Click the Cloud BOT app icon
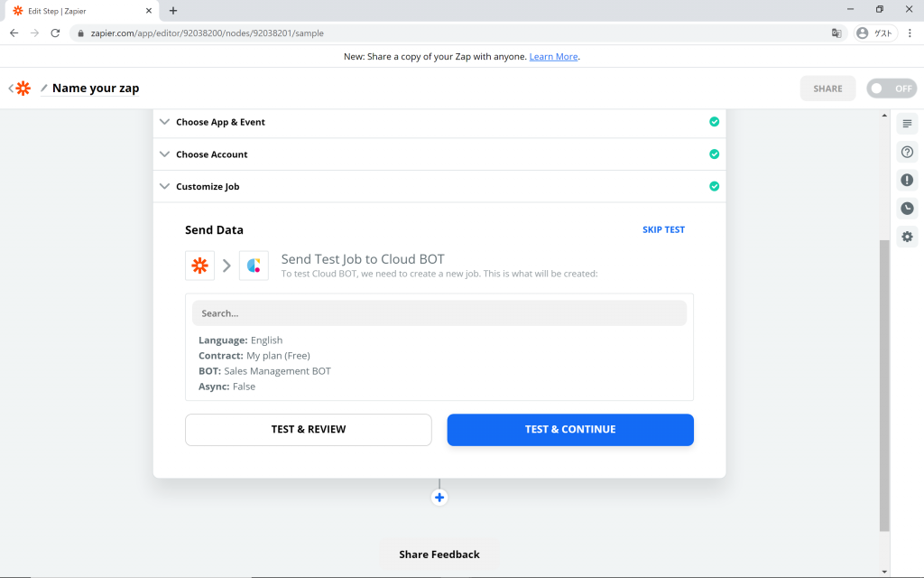Image resolution: width=924 pixels, height=578 pixels. [x=254, y=266]
